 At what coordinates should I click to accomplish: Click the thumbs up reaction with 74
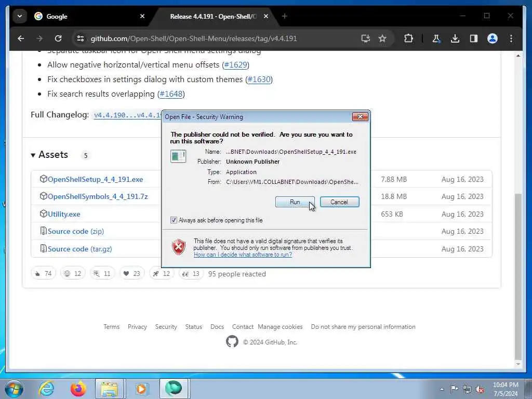click(x=43, y=273)
